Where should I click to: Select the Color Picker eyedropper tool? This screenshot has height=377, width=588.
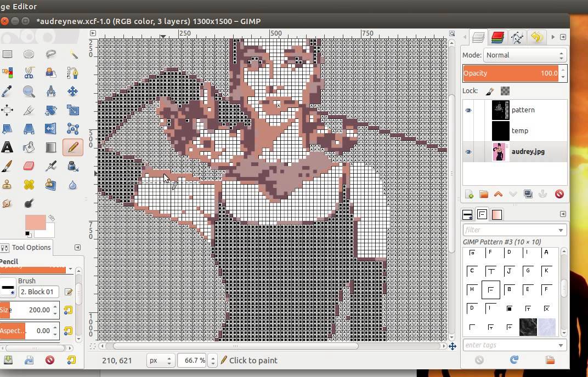point(7,91)
